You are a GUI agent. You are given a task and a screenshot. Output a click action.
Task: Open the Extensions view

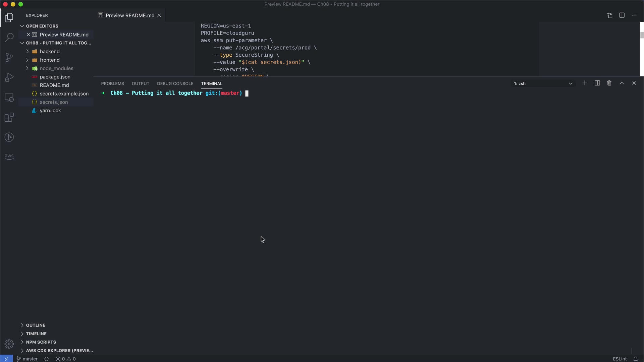[x=9, y=117]
